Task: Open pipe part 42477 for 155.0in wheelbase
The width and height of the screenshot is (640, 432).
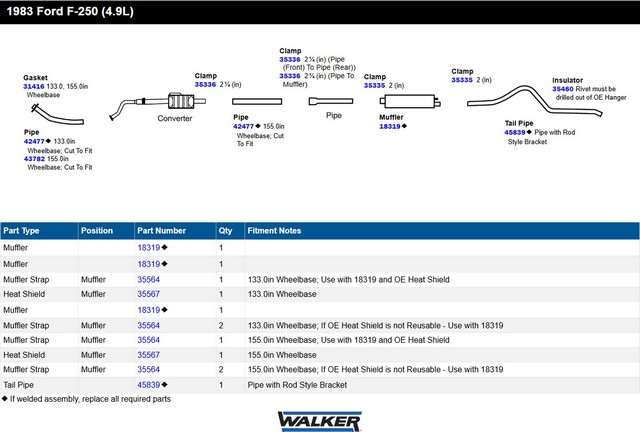Action: (243, 127)
